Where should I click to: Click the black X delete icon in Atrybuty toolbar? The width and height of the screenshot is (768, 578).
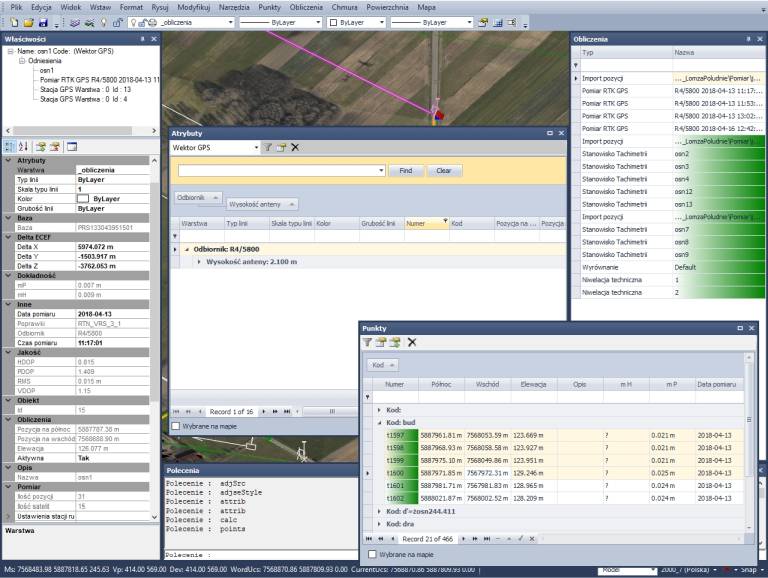(x=295, y=147)
